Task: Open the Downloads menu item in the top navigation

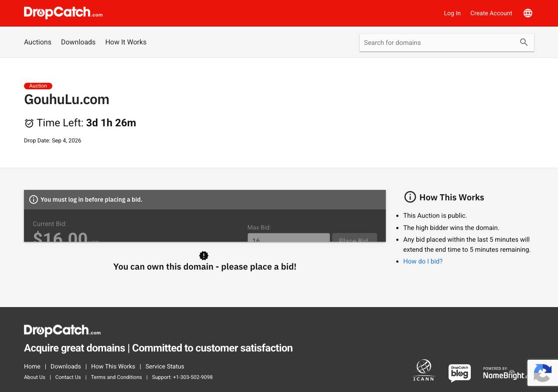Action: [x=78, y=42]
